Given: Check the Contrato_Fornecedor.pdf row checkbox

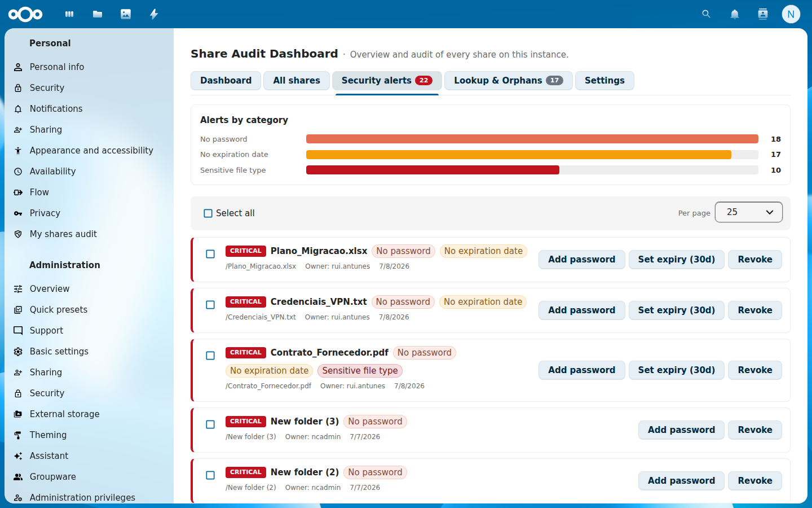Looking at the screenshot, I should pyautogui.click(x=210, y=356).
